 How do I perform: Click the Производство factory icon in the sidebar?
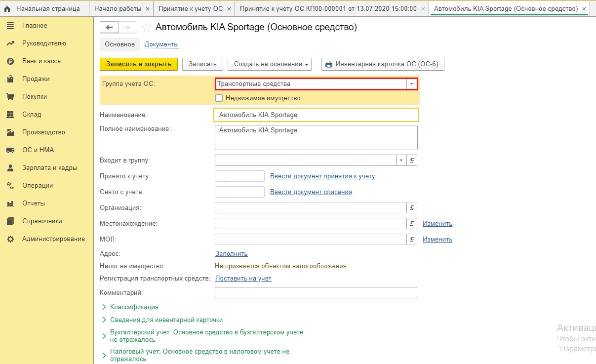pyautogui.click(x=10, y=132)
